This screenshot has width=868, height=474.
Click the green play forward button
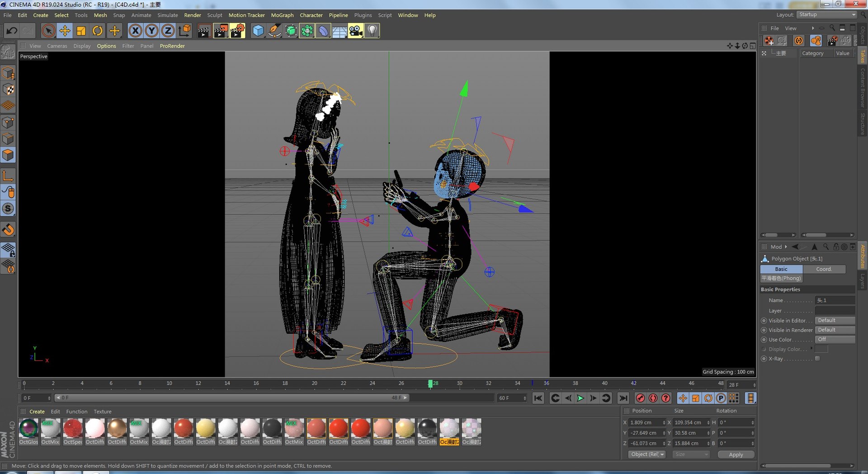click(580, 398)
